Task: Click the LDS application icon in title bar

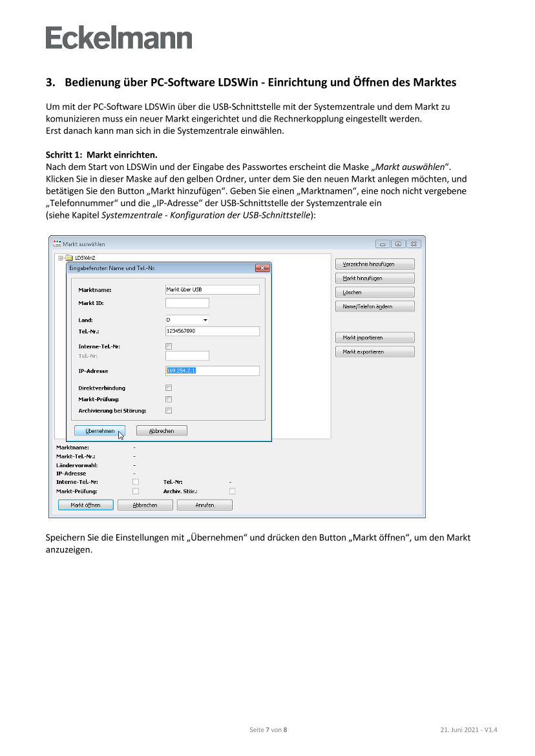Action: coord(57,244)
